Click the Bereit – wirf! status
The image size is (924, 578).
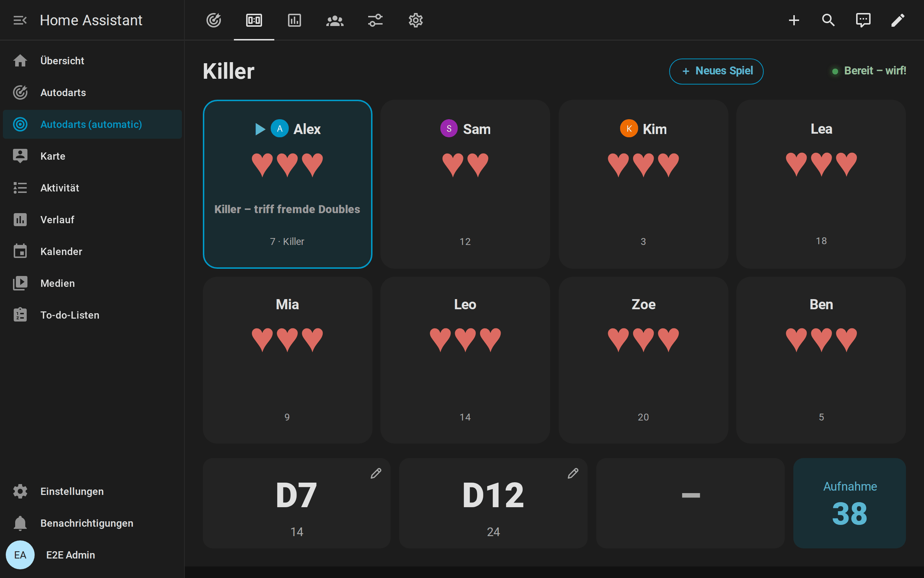pyautogui.click(x=869, y=71)
